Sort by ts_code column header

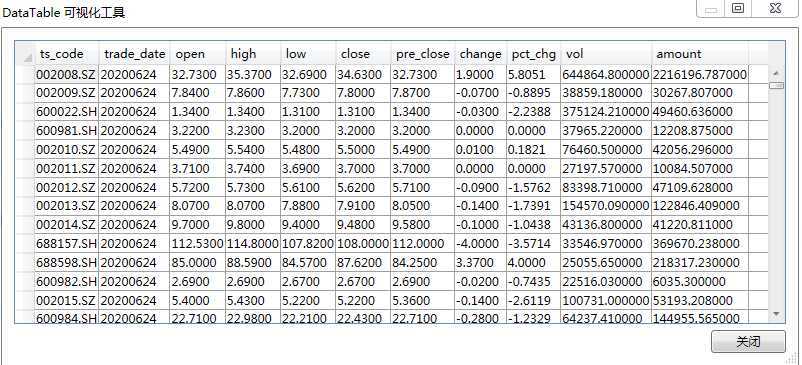tap(66, 54)
